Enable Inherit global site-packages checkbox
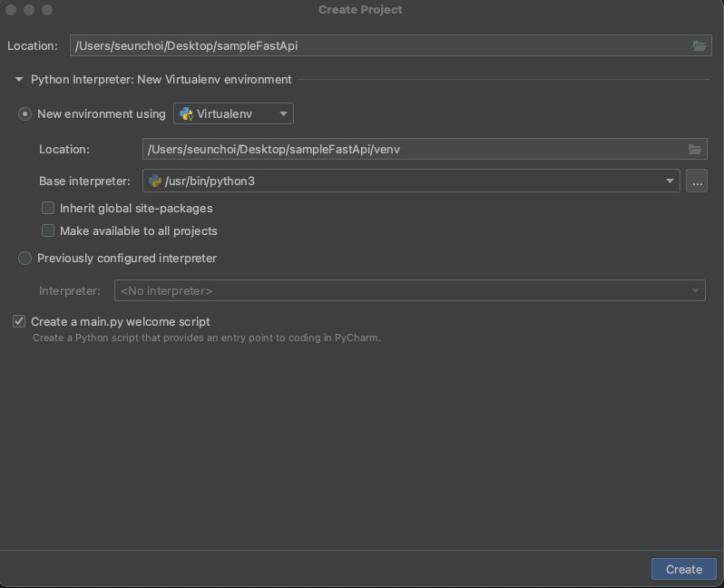Screen dimensions: 724x588 click(x=48, y=208)
